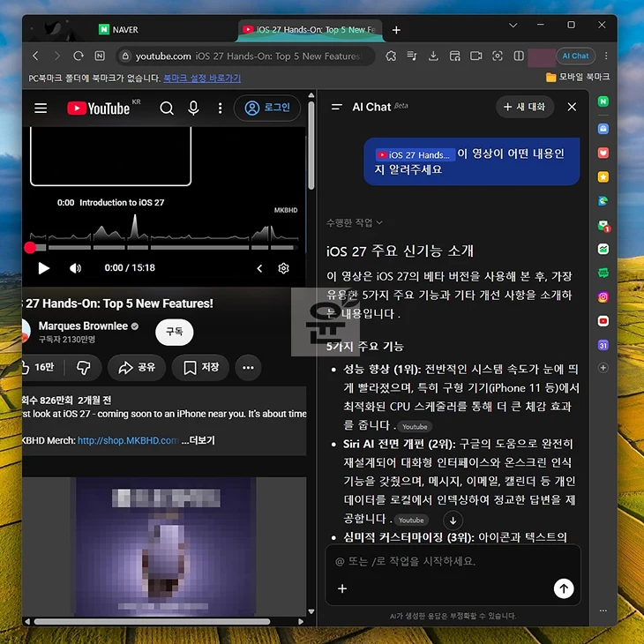The image size is (644, 644).
Task: Save video with 저장 button
Action: click(201, 367)
